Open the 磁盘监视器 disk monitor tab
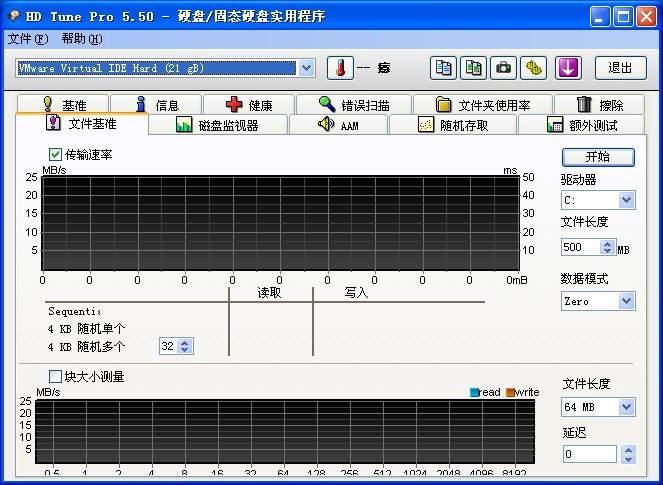This screenshot has width=663, height=485. pos(217,125)
